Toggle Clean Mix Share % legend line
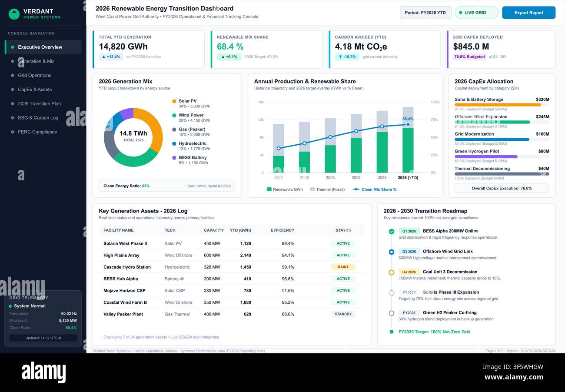Image resolution: width=565 pixels, height=392 pixels. click(x=375, y=189)
